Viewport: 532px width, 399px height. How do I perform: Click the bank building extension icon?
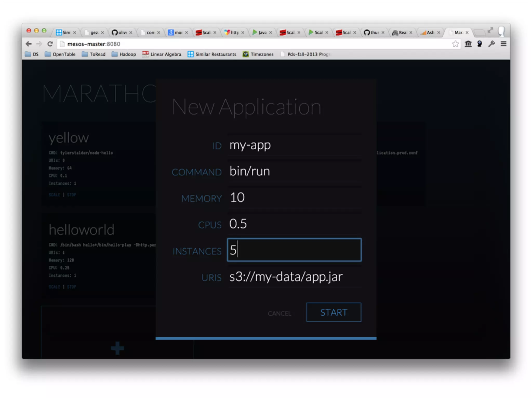coord(468,44)
